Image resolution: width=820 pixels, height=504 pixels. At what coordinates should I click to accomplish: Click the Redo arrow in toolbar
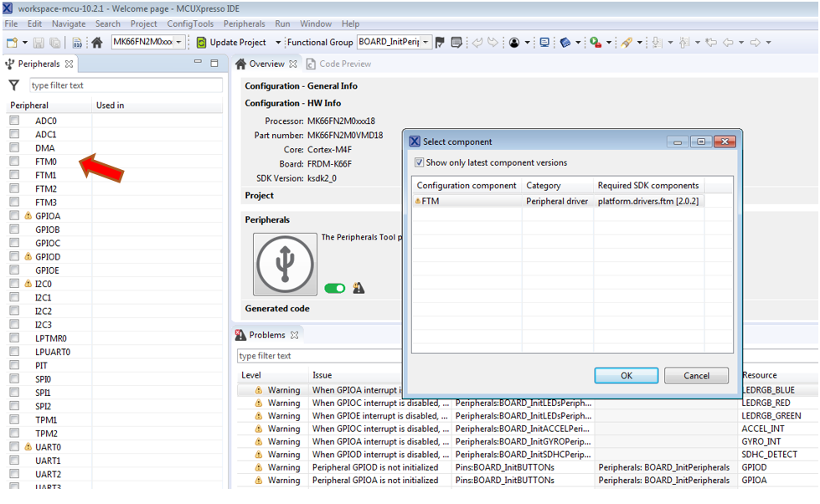[x=493, y=43]
